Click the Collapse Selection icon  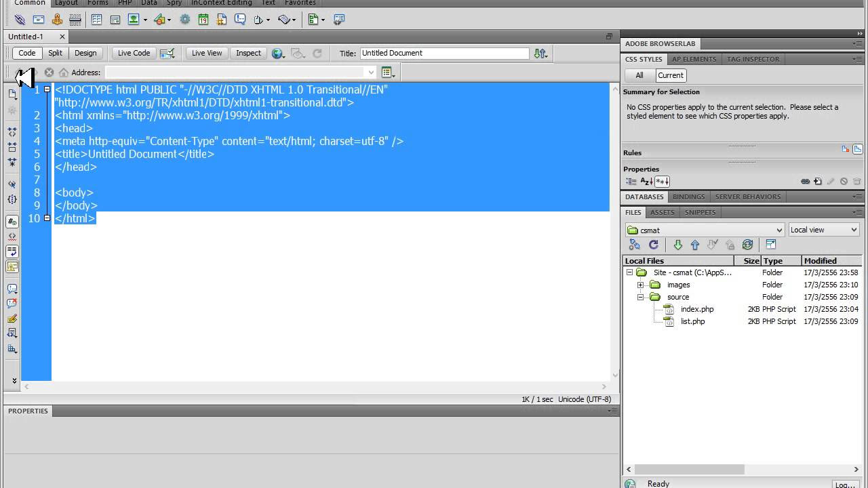pos(12,147)
